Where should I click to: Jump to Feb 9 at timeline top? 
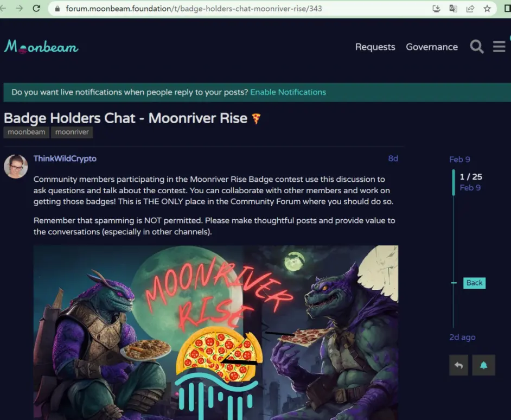point(459,160)
